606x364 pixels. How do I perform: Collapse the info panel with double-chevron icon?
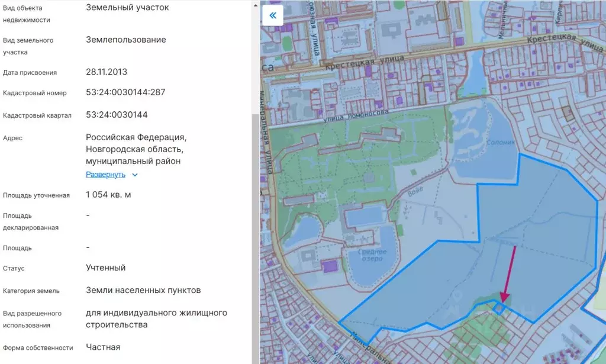point(272,15)
